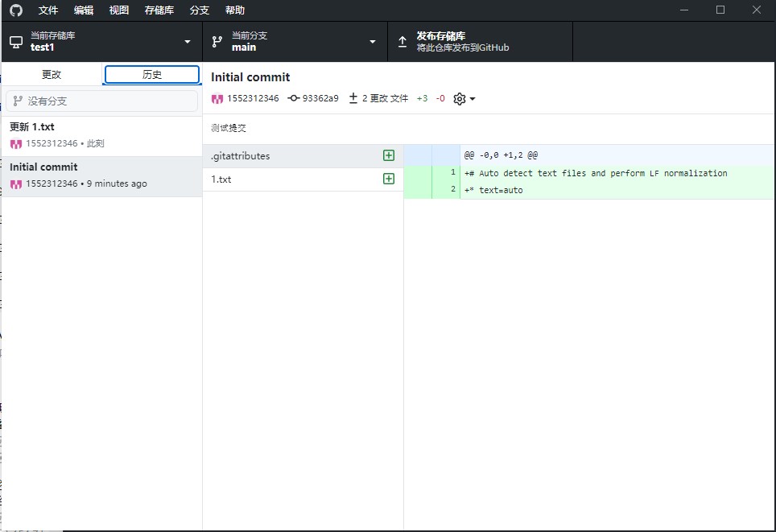The width and height of the screenshot is (776, 532).
Task: Click the GitHub logo icon in title bar
Action: coord(16,10)
